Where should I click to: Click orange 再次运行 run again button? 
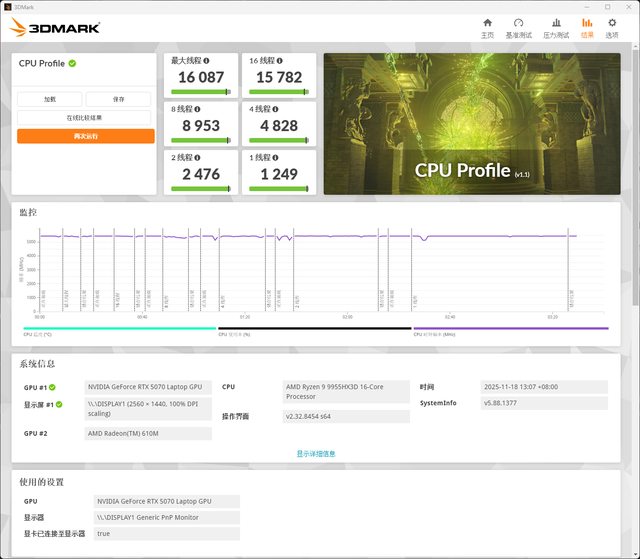tap(86, 136)
